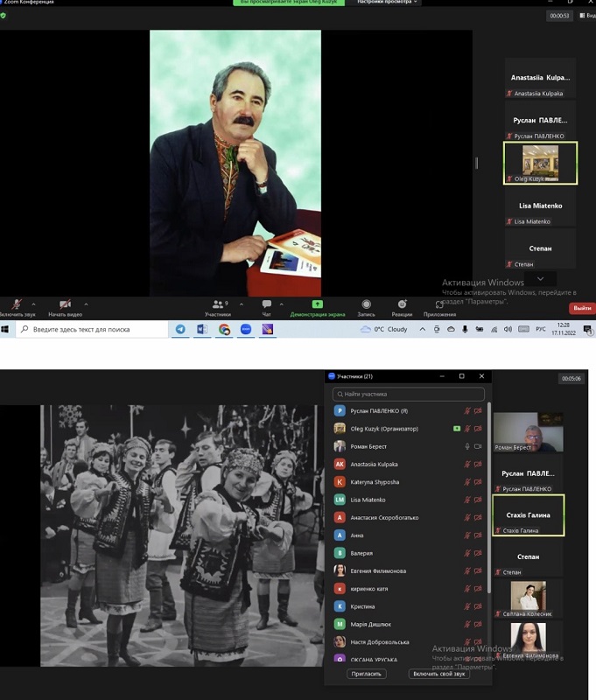Toggle camera-off icon in Kateryna Shyposha row
This screenshot has width=596, height=700.
click(478, 482)
